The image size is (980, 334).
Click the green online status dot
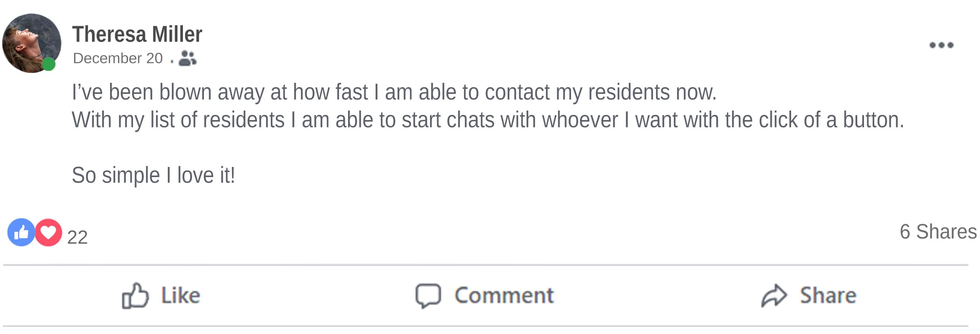49,64
